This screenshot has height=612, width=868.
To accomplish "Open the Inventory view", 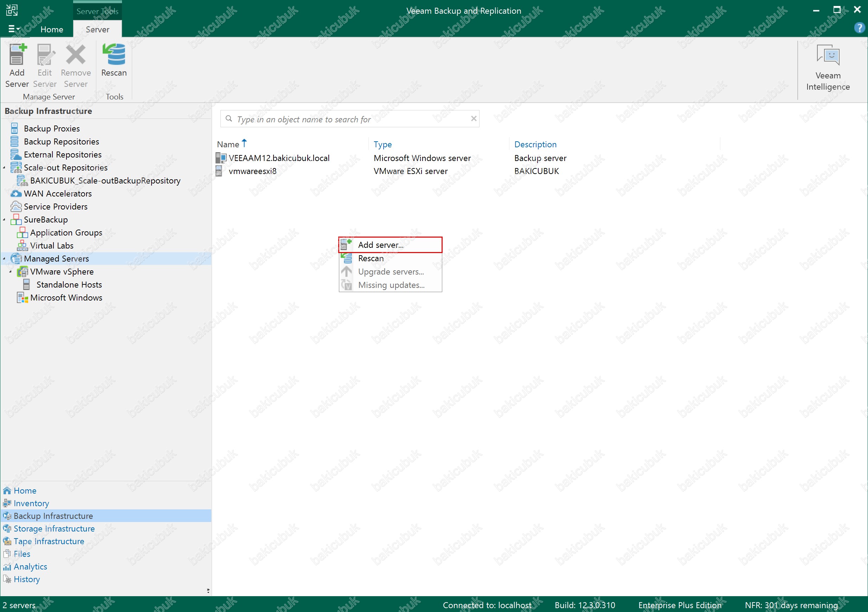I will [x=31, y=503].
